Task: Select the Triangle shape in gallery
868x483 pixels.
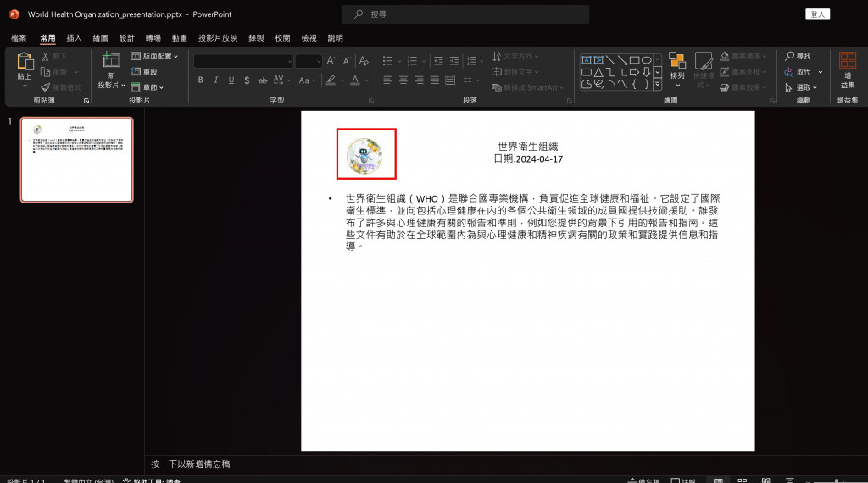Action: tap(598, 72)
